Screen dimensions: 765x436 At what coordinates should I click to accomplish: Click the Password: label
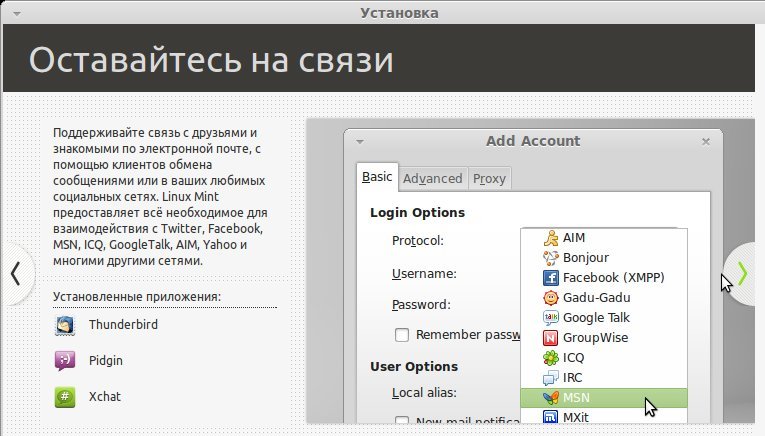pyautogui.click(x=421, y=305)
